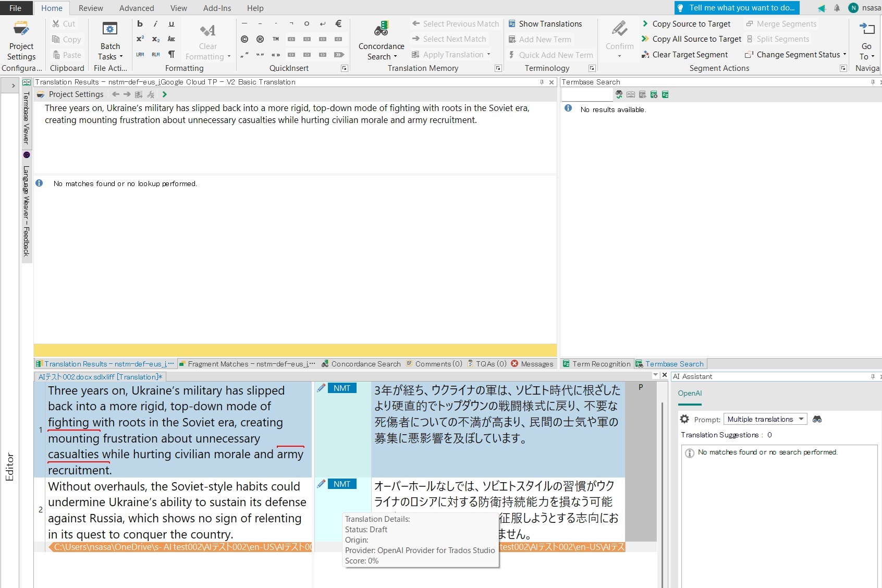The image size is (882, 588).
Task: Run a lookup with the Termbase Search binoculars icon
Action: [x=619, y=94]
